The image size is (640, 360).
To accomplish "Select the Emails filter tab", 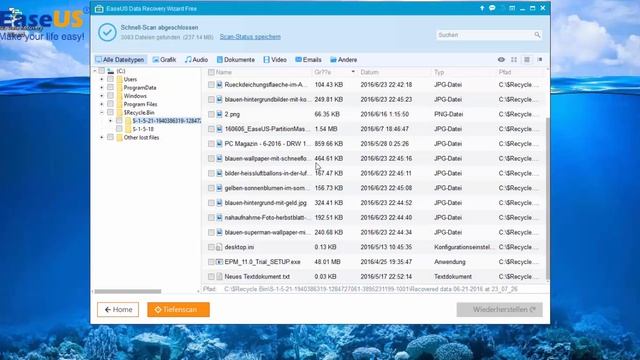I will (x=308, y=60).
